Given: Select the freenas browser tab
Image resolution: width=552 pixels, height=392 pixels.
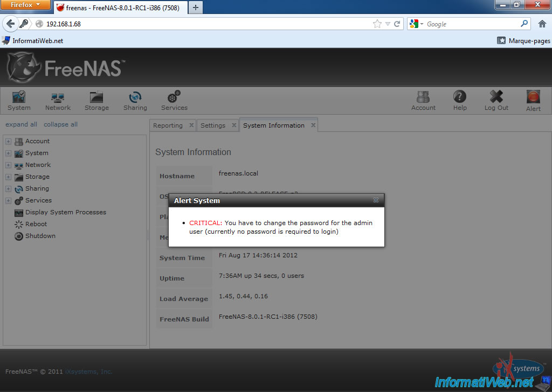Looking at the screenshot, I should (121, 8).
